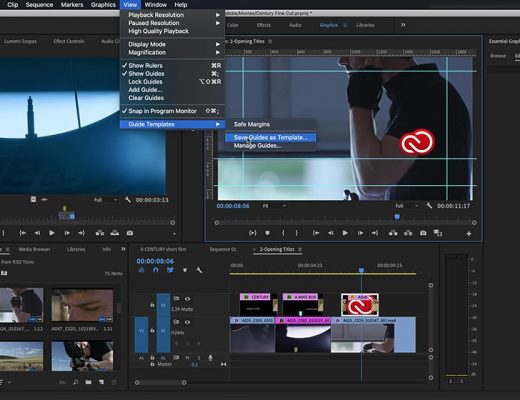520x400 pixels.
Task: Click Save Guides as Template in submenu
Action: coord(270,137)
